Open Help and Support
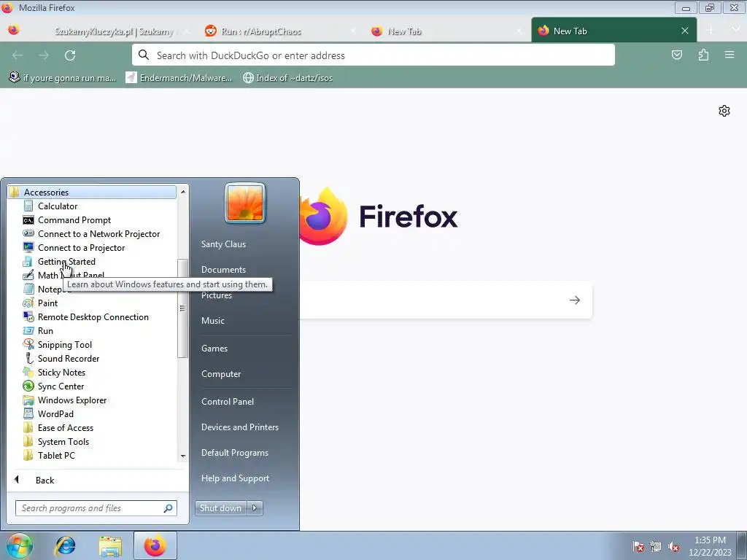This screenshot has height=560, width=747. (x=235, y=478)
